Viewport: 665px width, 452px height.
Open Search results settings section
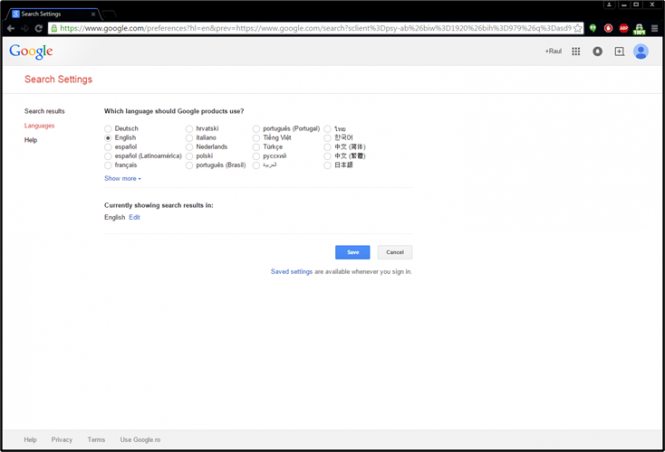(x=45, y=111)
